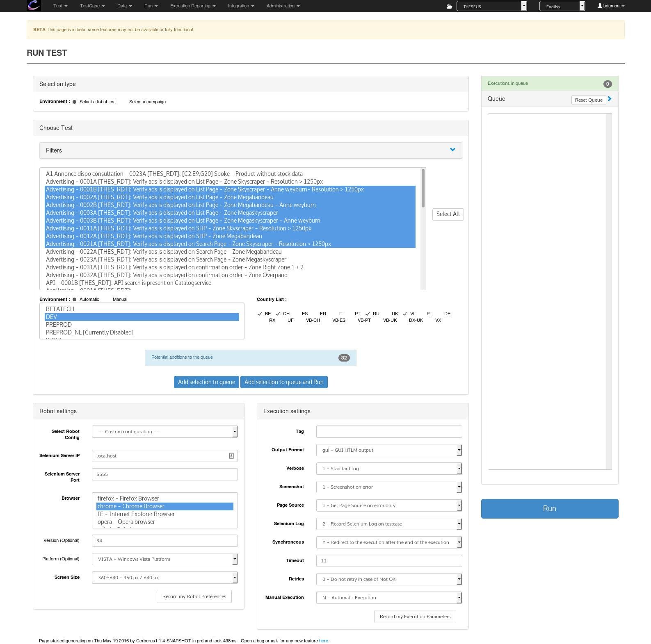The width and height of the screenshot is (651, 644).
Task: Open the Screen Size dropdown
Action: [165, 578]
